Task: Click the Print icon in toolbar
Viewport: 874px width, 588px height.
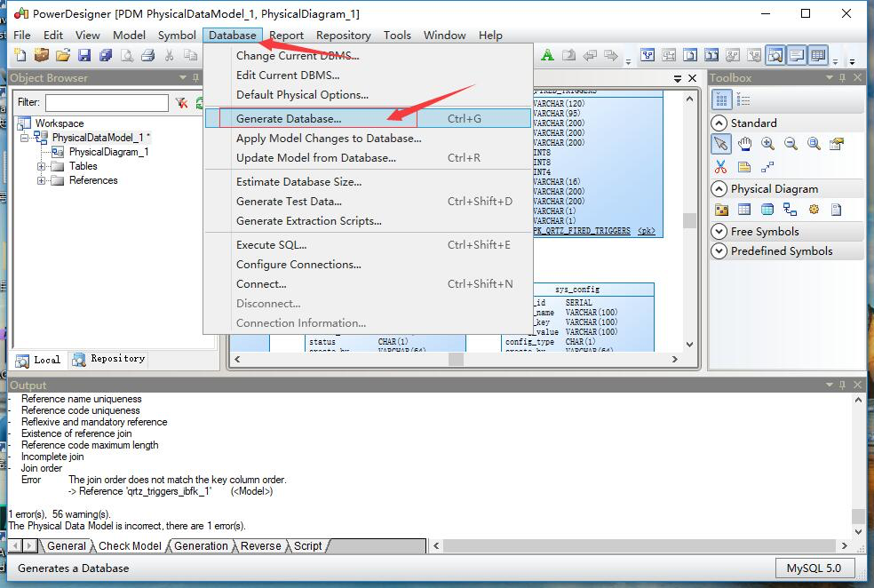Action: tap(147, 55)
